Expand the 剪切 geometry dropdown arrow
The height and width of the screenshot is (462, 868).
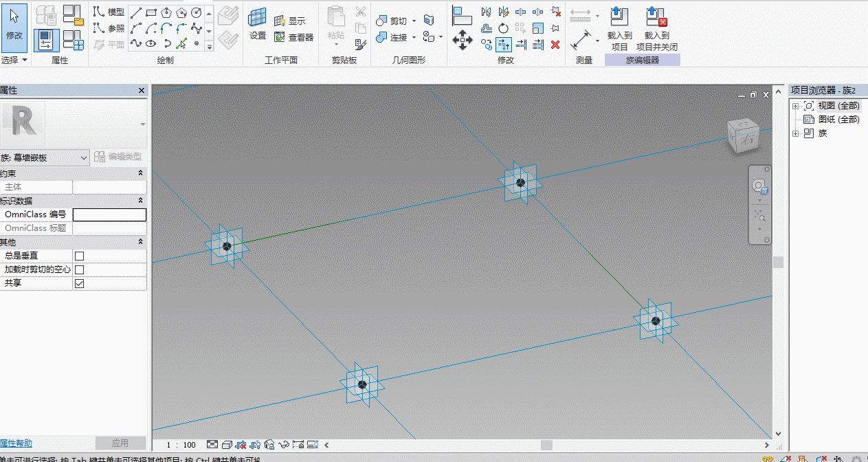[x=414, y=21]
